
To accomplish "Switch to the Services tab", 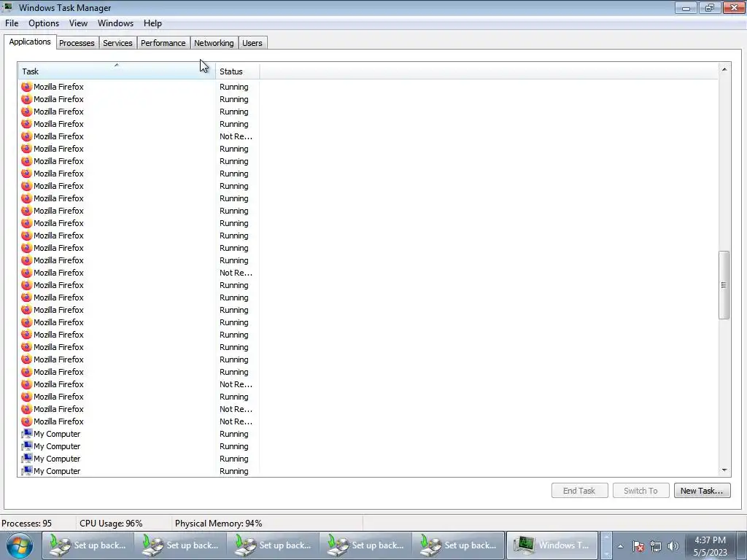I will tap(117, 43).
